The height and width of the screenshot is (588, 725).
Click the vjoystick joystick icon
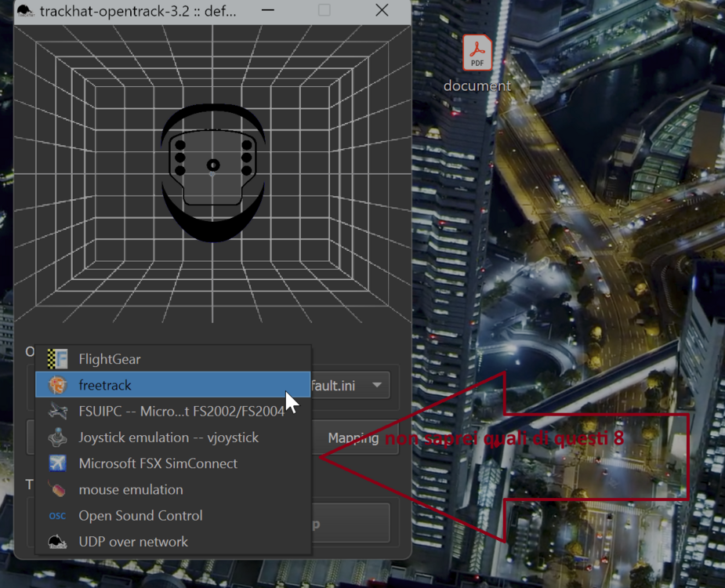[x=56, y=437]
